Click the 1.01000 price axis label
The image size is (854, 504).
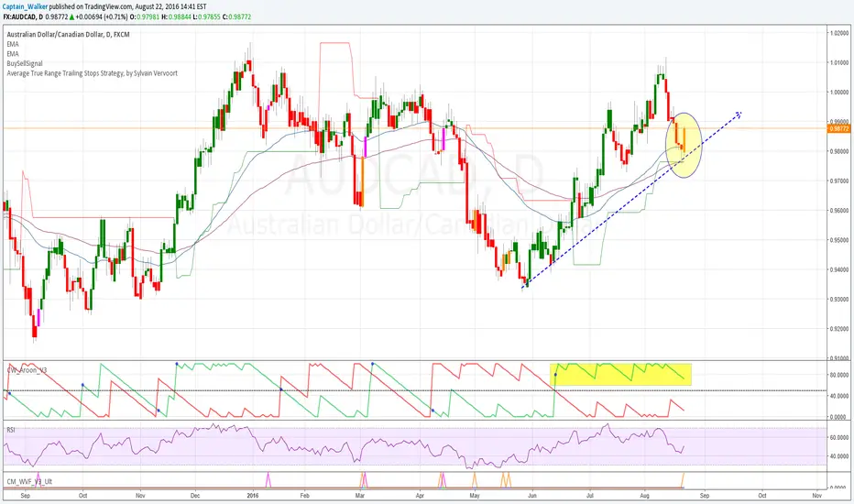pos(839,62)
